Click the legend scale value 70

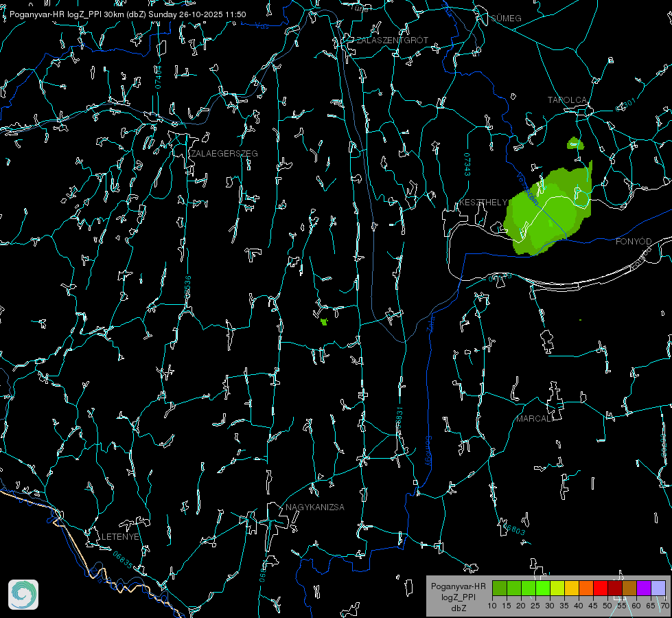click(x=665, y=606)
